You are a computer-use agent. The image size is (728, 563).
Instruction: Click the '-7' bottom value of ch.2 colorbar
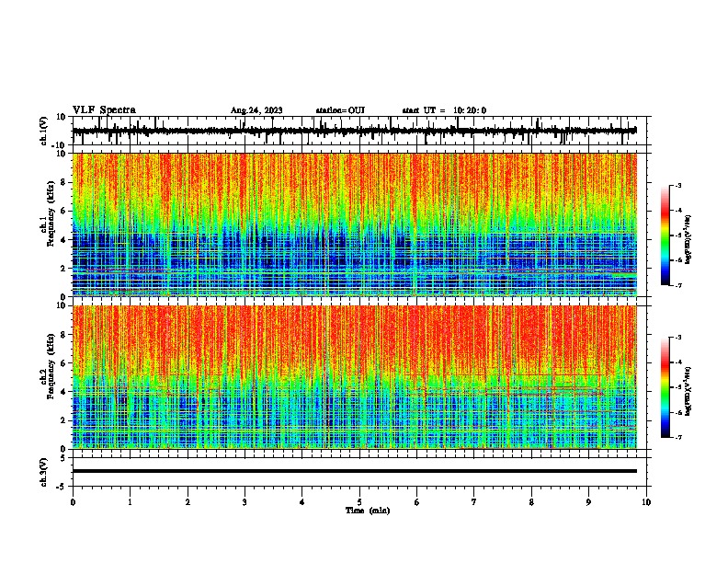coord(677,437)
